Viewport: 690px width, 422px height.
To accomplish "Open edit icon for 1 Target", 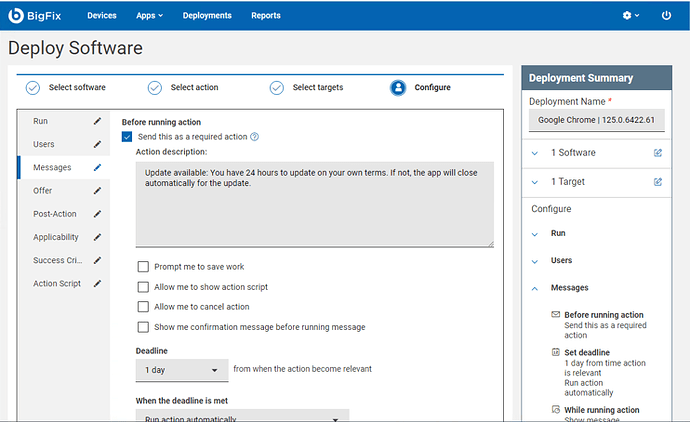I will click(657, 182).
